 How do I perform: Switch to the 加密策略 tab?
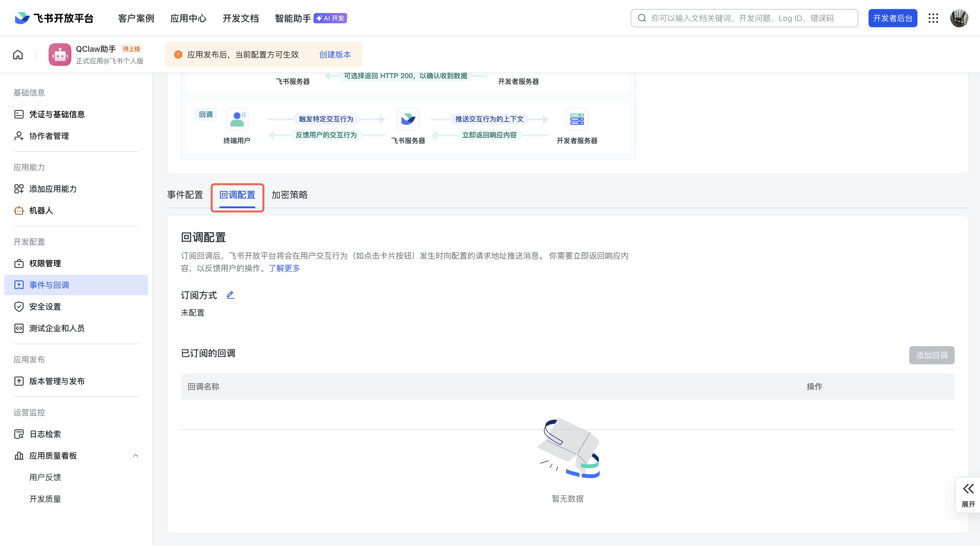(289, 195)
